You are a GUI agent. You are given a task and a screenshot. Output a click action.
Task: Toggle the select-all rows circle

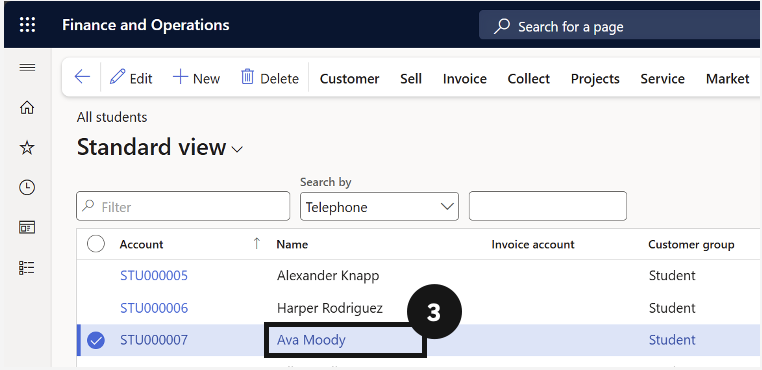coord(96,244)
